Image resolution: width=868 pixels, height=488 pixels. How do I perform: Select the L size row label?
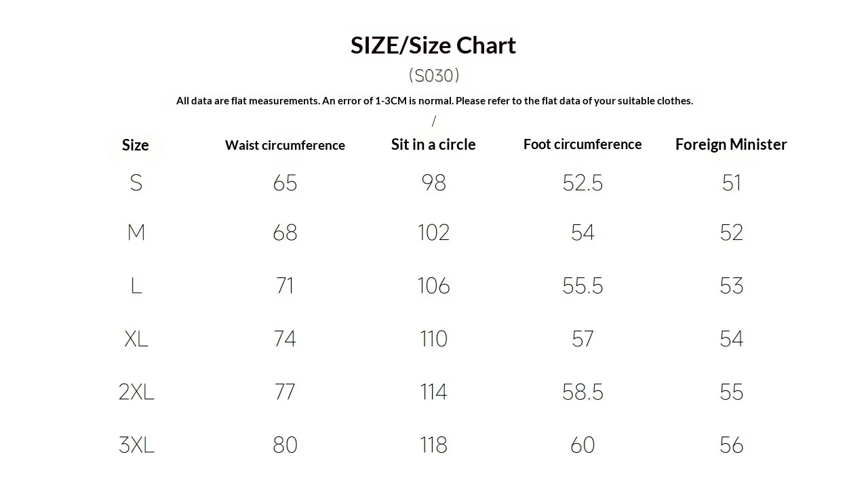[136, 286]
